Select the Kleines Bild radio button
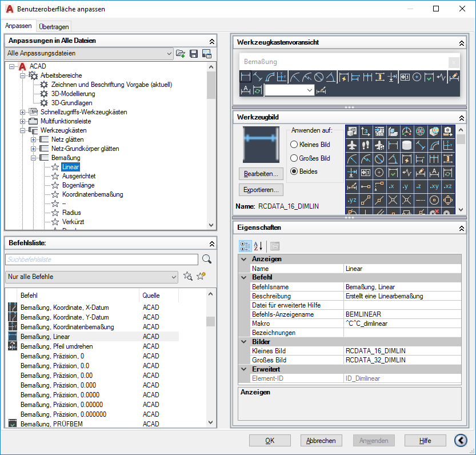 click(294, 145)
